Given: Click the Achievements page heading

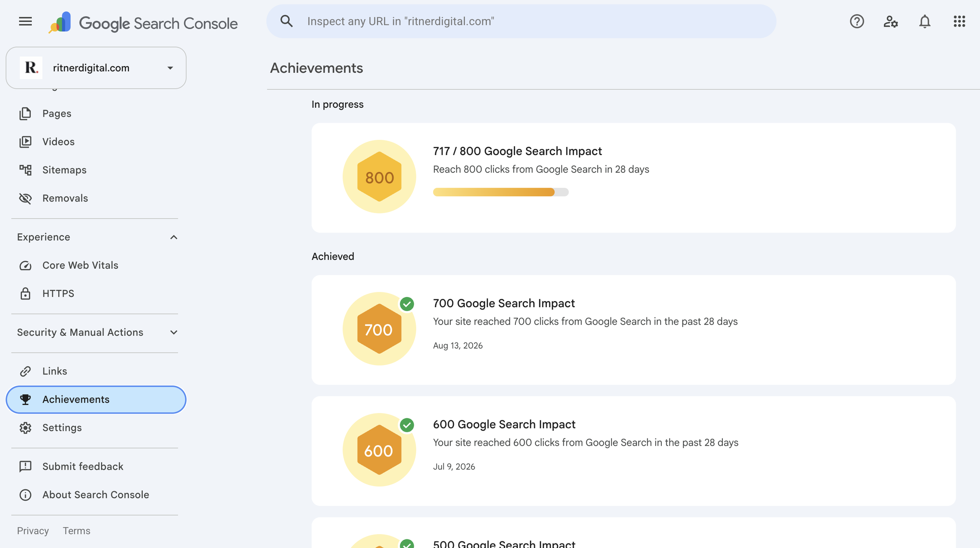Looking at the screenshot, I should pos(316,68).
